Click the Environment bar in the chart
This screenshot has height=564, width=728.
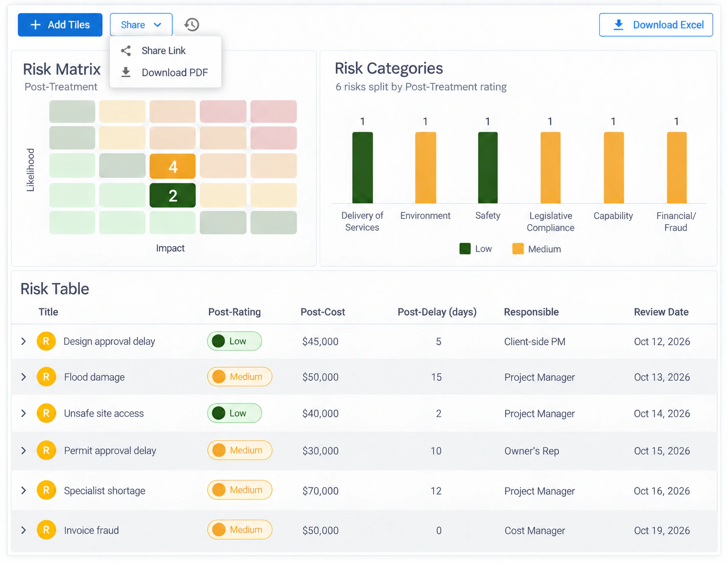click(425, 168)
